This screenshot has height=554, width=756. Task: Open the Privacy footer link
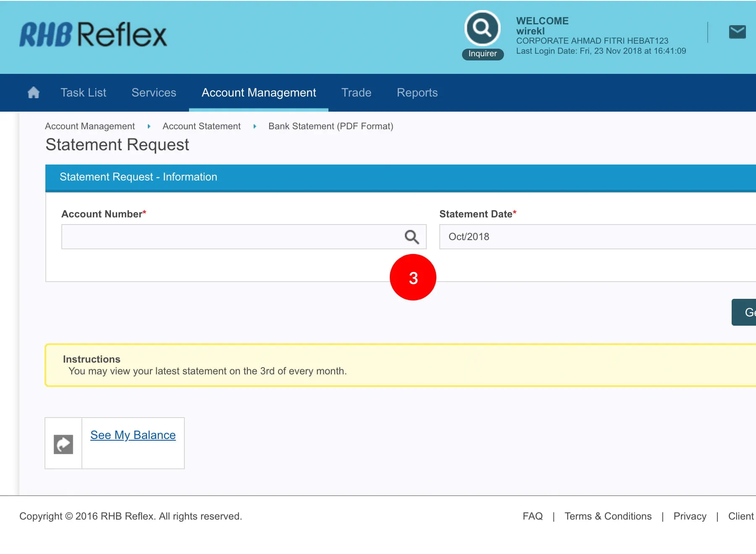[x=690, y=516]
